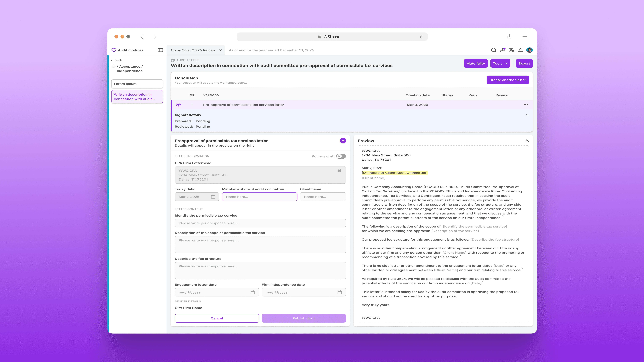Open a new browser tab
644x362 pixels.
[x=525, y=37]
